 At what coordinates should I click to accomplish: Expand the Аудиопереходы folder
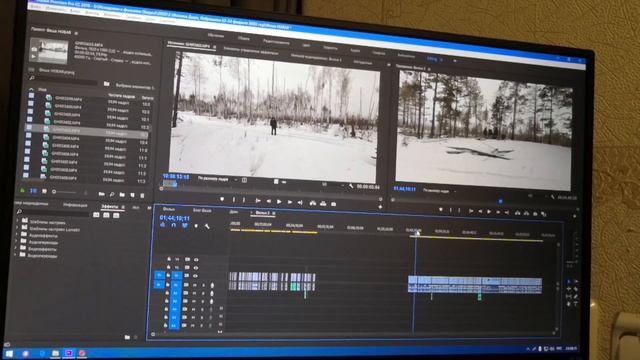tap(16, 242)
